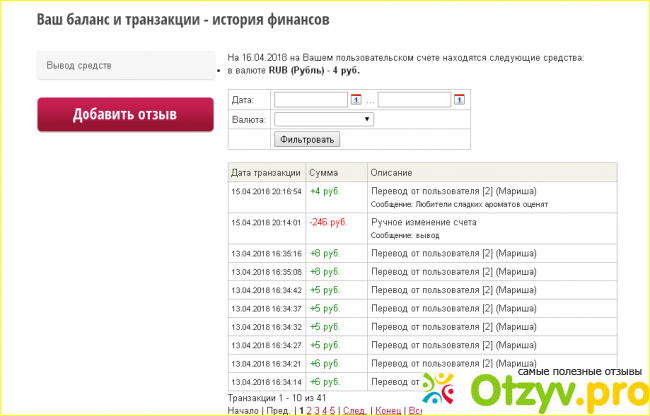
Task: Click the Описание column header
Action: pyautogui.click(x=391, y=172)
